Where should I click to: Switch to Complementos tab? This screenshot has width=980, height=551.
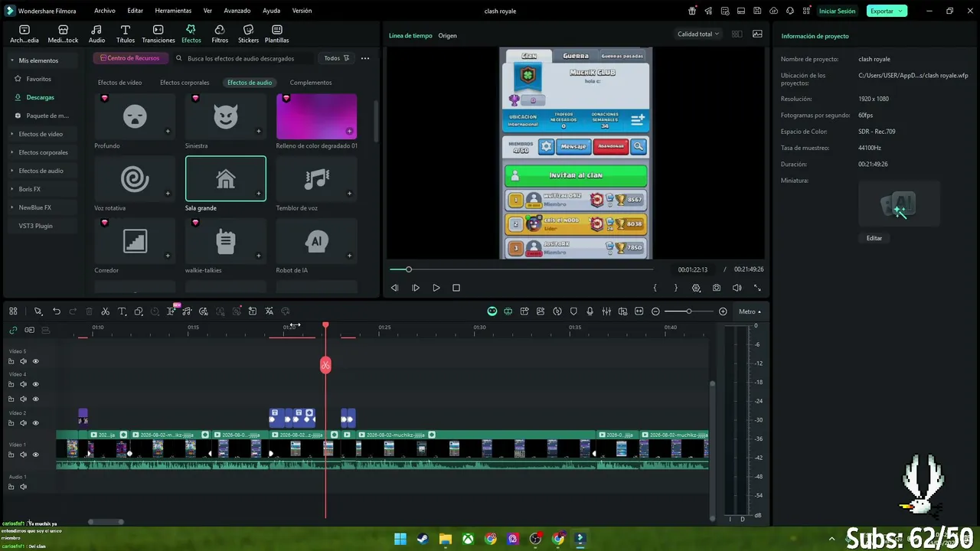311,83
